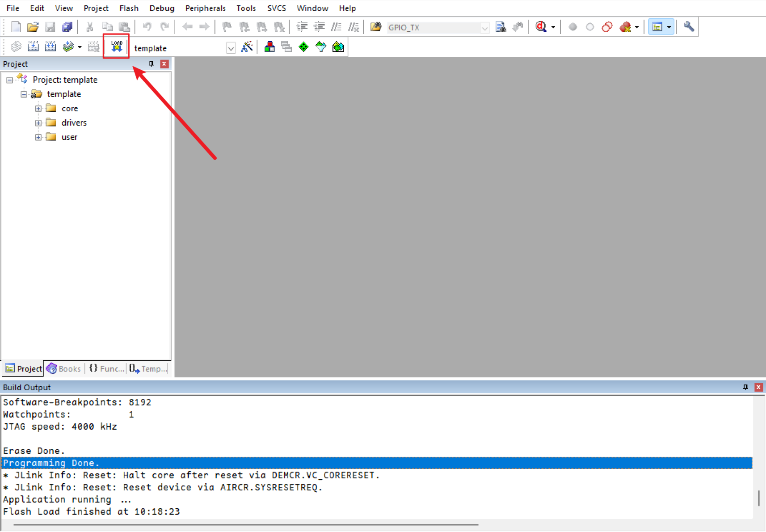766x532 pixels.
Task: Open the Flash menu
Action: (x=129, y=8)
